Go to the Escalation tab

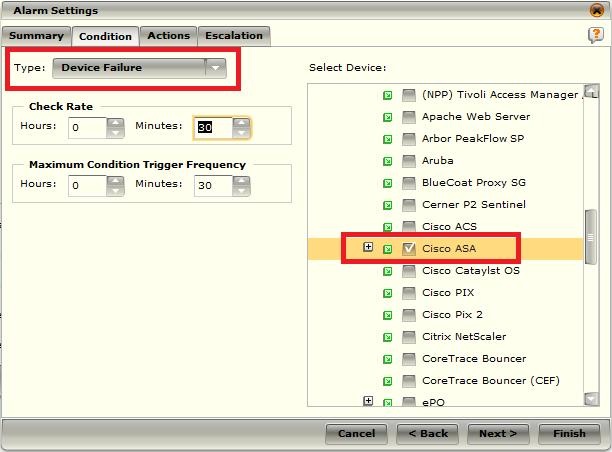point(234,36)
